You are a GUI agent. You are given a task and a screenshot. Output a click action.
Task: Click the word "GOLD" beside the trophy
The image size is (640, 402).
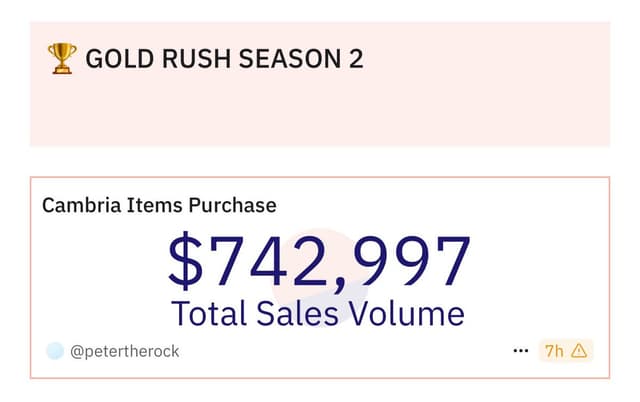click(120, 59)
